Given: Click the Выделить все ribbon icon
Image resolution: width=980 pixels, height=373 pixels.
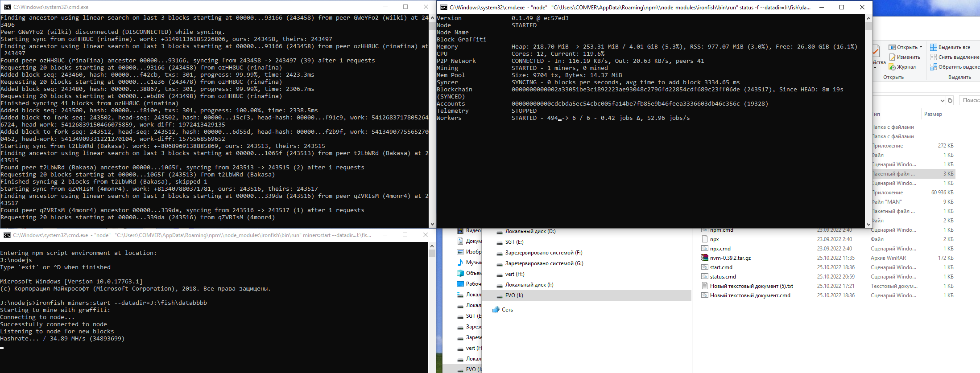Looking at the screenshot, I should (x=933, y=47).
